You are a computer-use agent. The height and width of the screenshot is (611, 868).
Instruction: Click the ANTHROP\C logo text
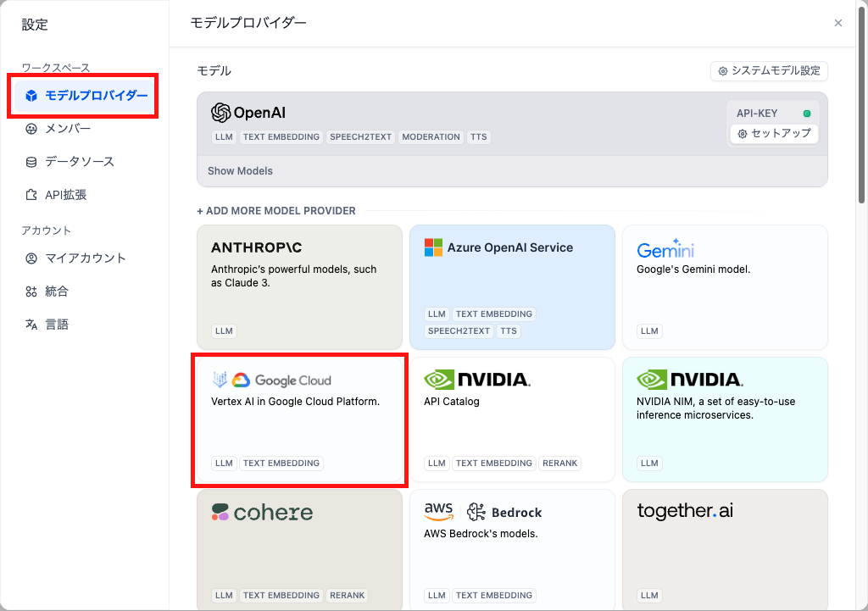coord(256,247)
